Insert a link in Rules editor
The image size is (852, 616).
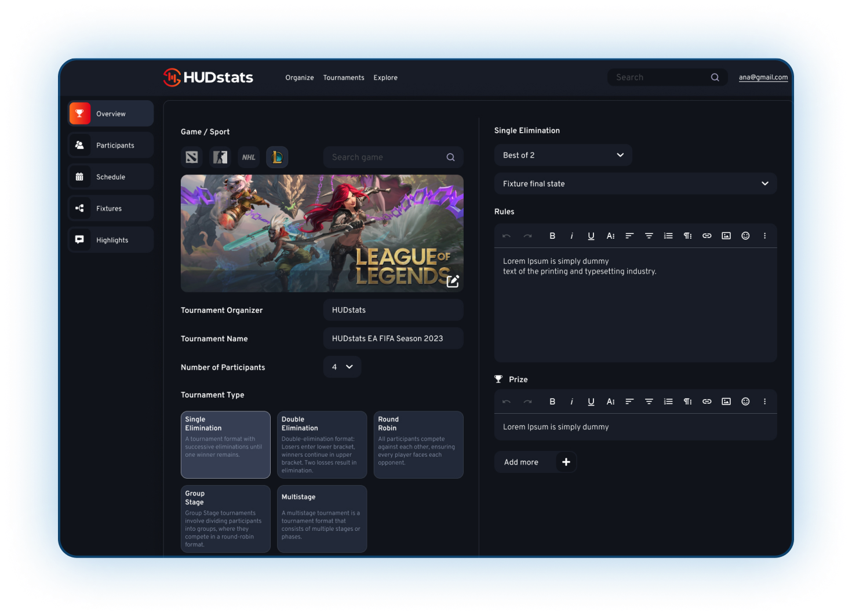[707, 236]
